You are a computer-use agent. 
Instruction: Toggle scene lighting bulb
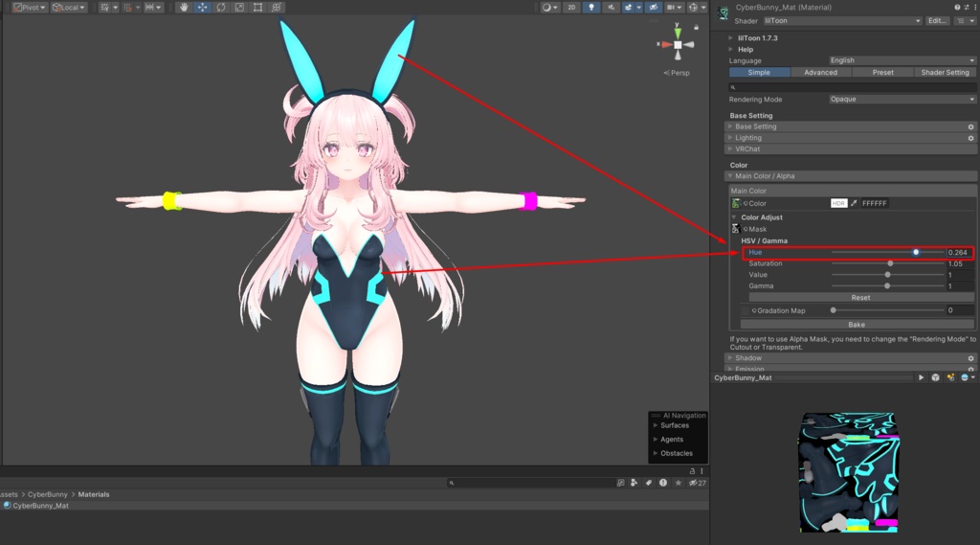pos(591,8)
